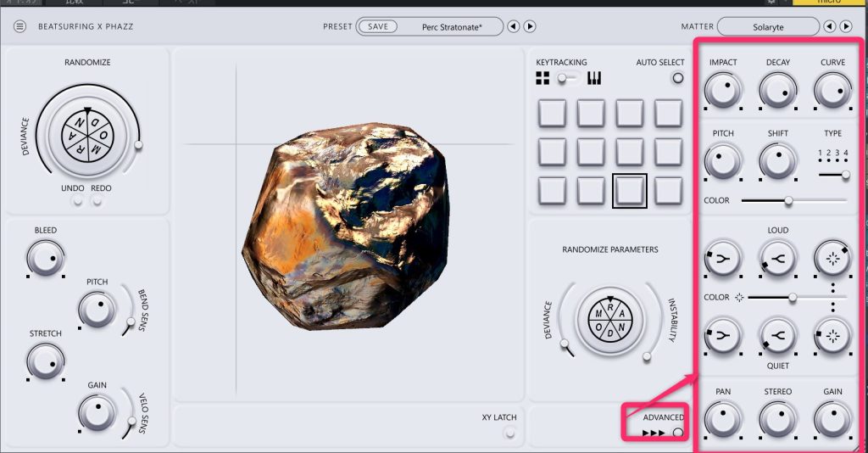The height and width of the screenshot is (453, 868).
Task: Open the MATTER Solaryte dropdown
Action: click(x=768, y=27)
